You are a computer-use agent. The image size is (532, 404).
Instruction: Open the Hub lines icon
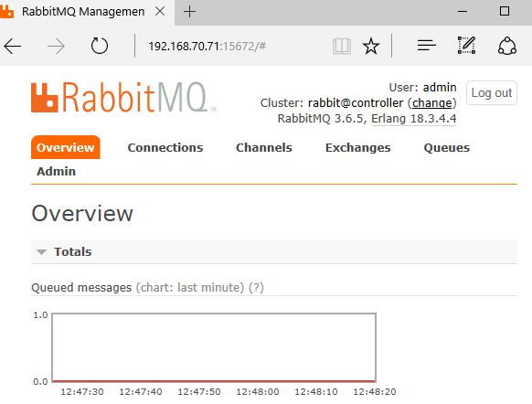[x=427, y=46]
